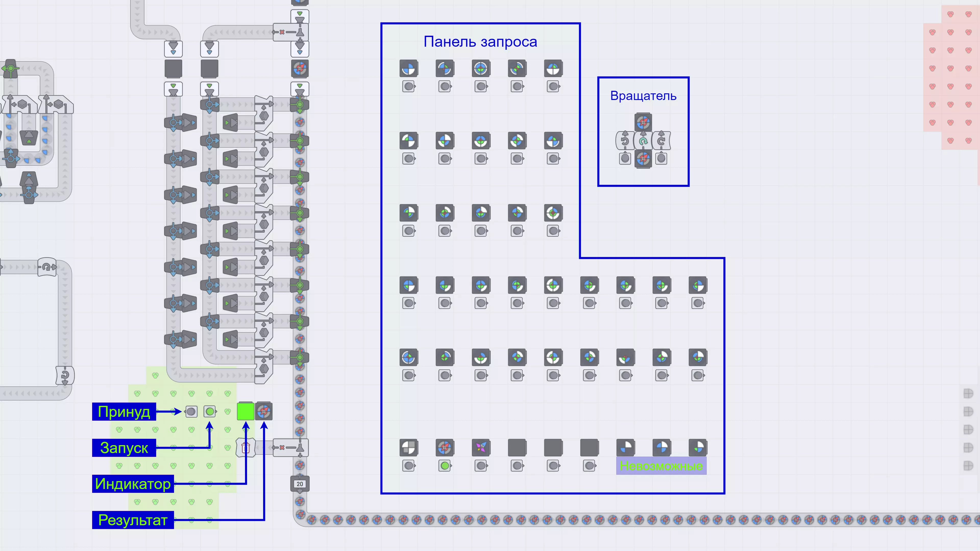Toggle the gray Принуд button
This screenshot has width=980, height=551.
point(191,411)
